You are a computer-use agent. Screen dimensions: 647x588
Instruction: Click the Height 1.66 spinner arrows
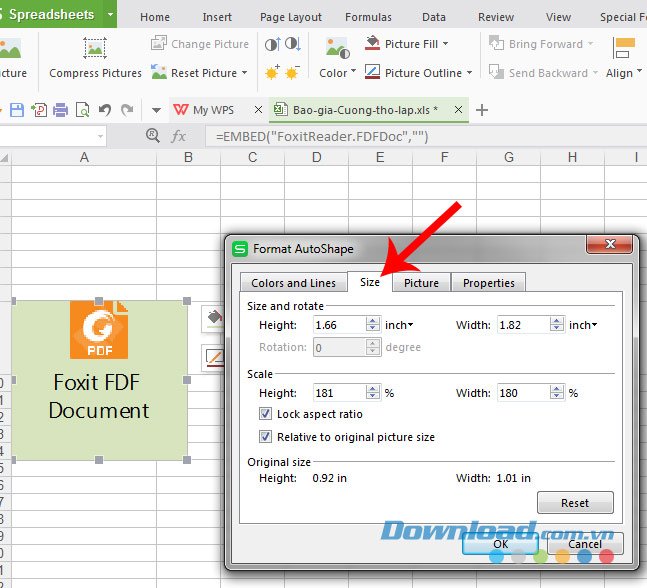[x=373, y=325]
